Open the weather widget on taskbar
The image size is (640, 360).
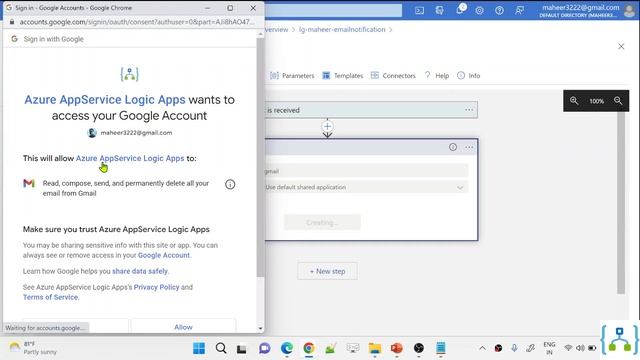pyautogui.click(x=33, y=348)
